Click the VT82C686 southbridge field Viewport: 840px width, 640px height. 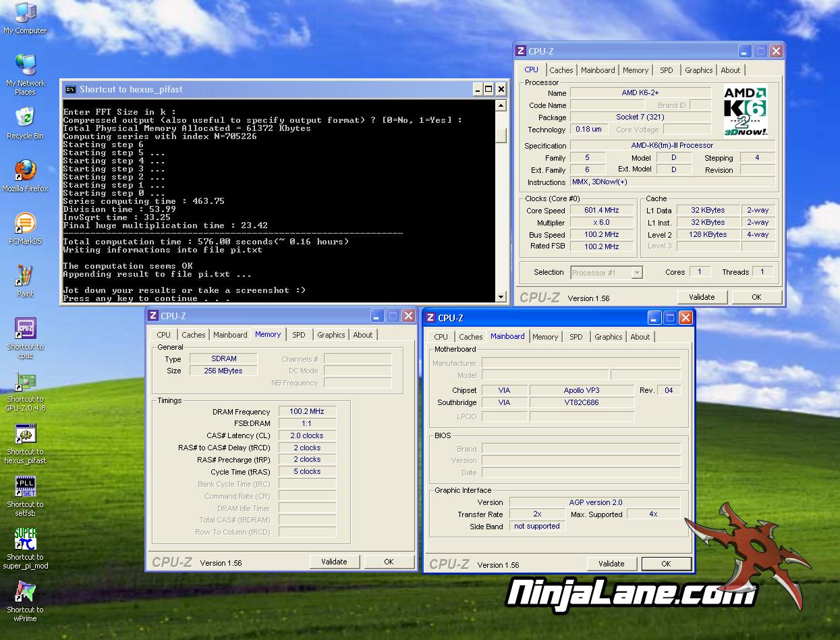point(582,402)
